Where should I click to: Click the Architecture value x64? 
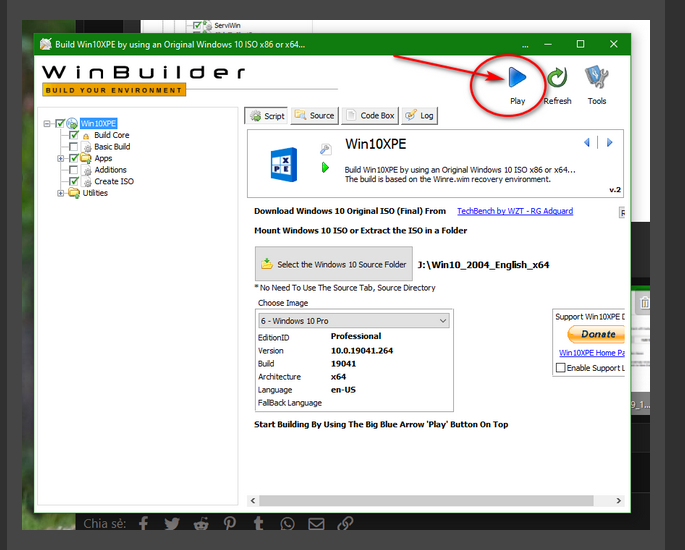pos(339,377)
